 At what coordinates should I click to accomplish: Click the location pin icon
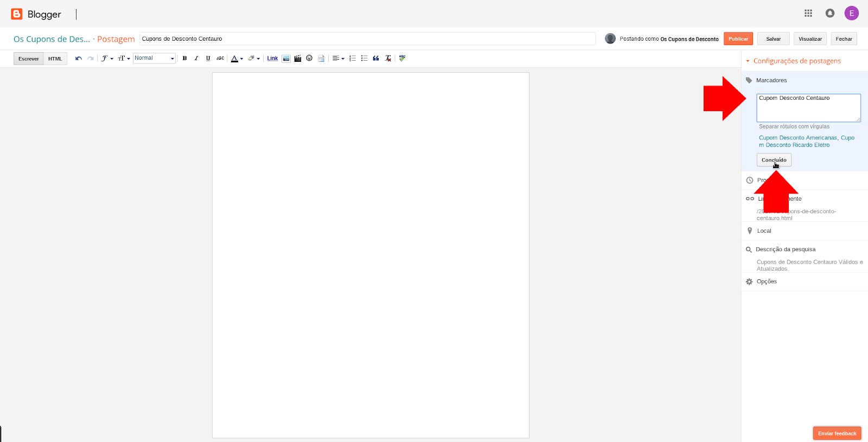[x=750, y=231]
